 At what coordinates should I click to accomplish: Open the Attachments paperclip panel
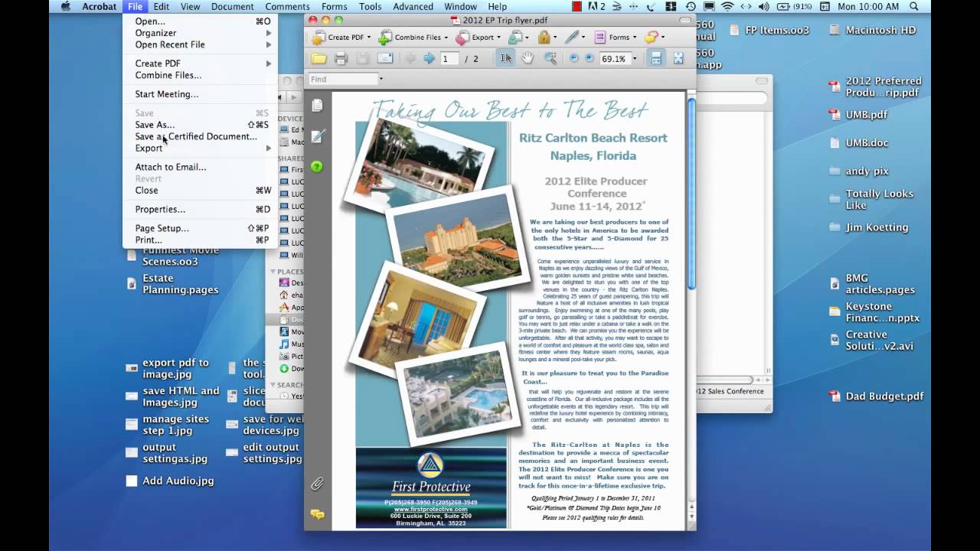click(317, 484)
